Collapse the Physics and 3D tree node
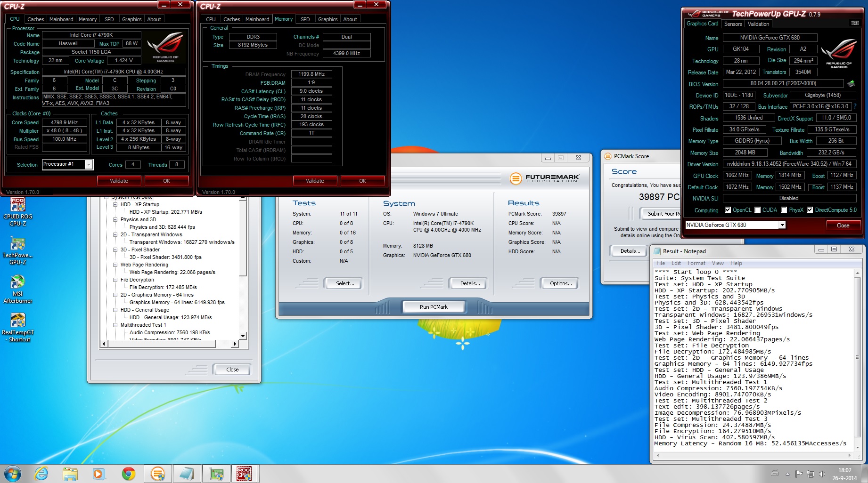This screenshot has width=868, height=483. (115, 219)
